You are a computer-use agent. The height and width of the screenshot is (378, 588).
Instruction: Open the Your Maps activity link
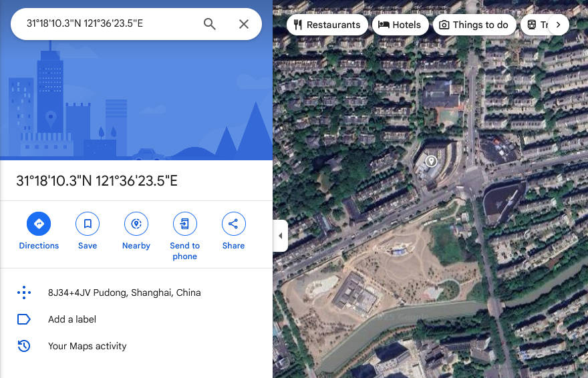(87, 346)
